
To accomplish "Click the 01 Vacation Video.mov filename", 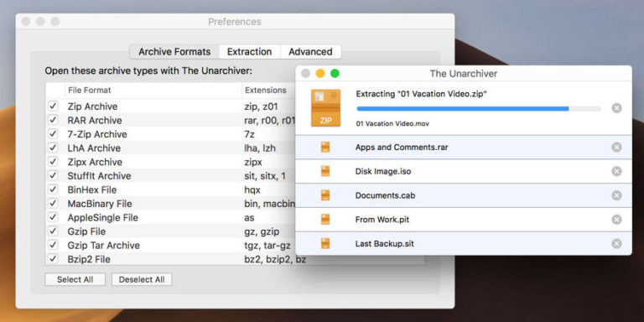I will pyautogui.click(x=392, y=123).
